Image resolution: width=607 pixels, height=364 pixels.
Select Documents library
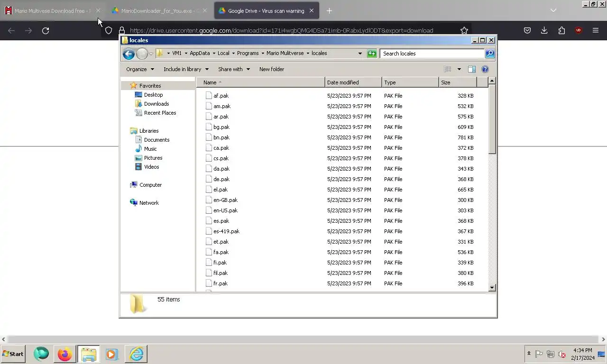(x=156, y=140)
